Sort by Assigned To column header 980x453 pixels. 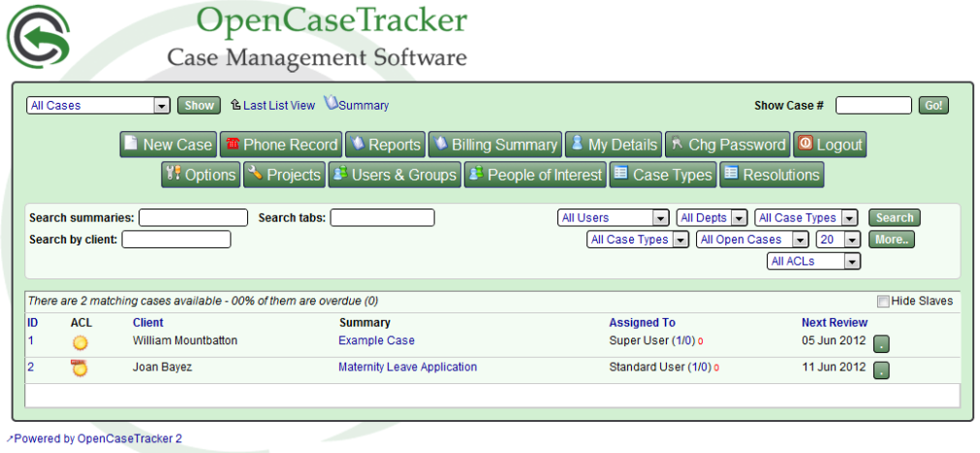click(x=643, y=323)
